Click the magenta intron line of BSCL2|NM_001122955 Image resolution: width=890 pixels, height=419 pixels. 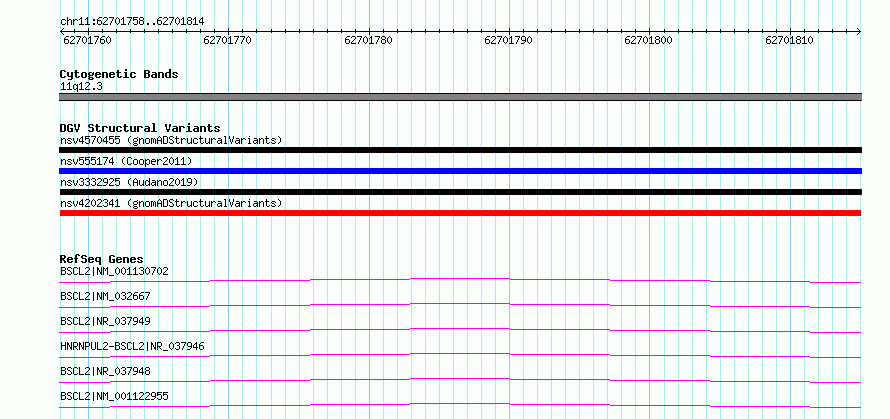(x=460, y=405)
